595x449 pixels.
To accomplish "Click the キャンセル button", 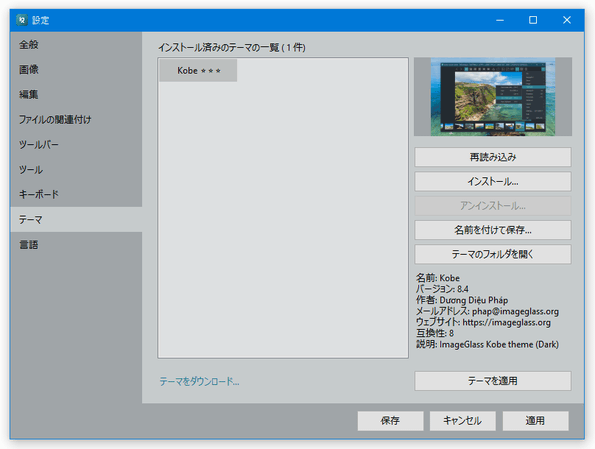I will click(x=462, y=421).
